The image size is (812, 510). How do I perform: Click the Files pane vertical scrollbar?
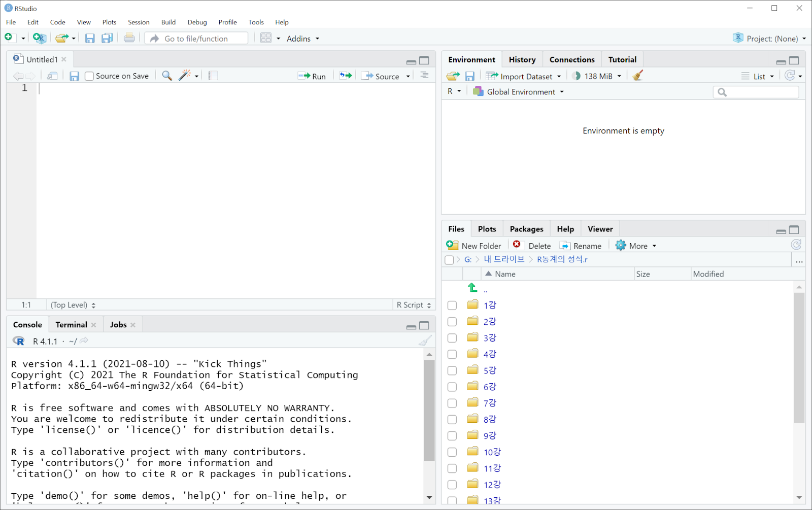coord(799,358)
